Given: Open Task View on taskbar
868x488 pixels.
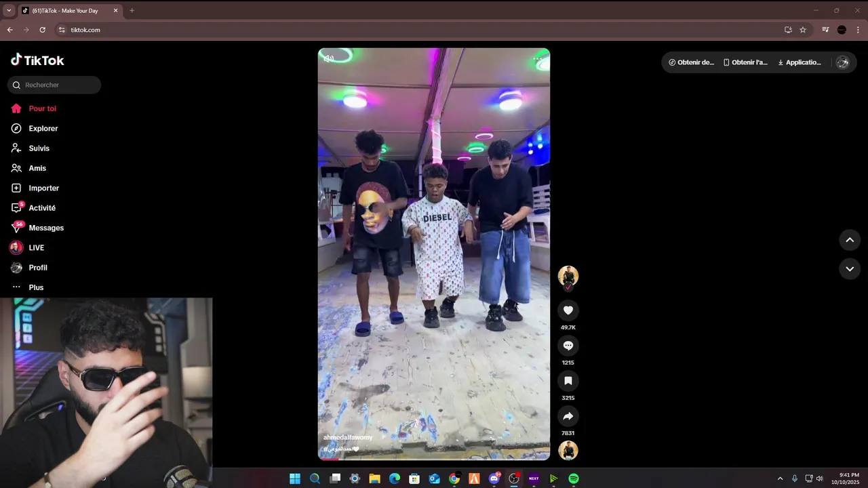Looking at the screenshot, I should (x=335, y=479).
